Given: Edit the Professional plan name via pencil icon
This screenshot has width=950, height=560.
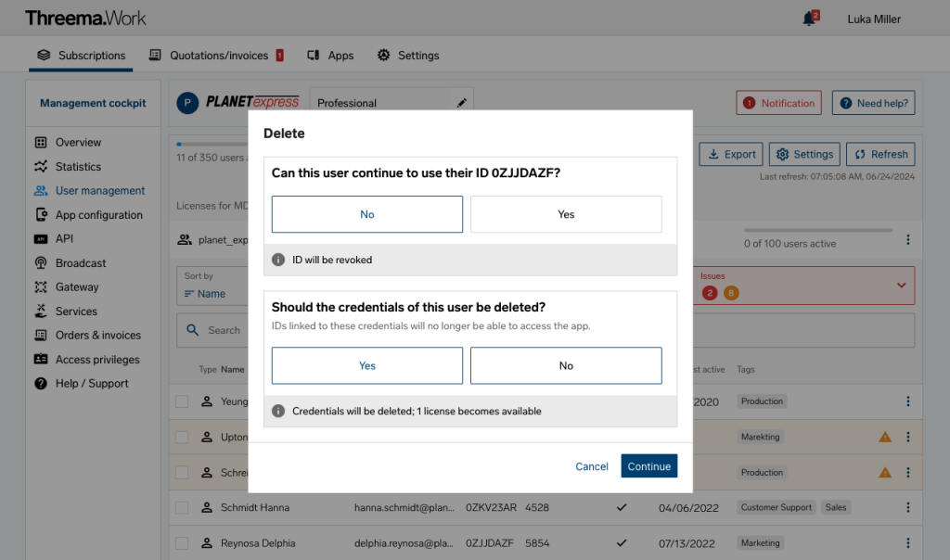Looking at the screenshot, I should coord(462,103).
